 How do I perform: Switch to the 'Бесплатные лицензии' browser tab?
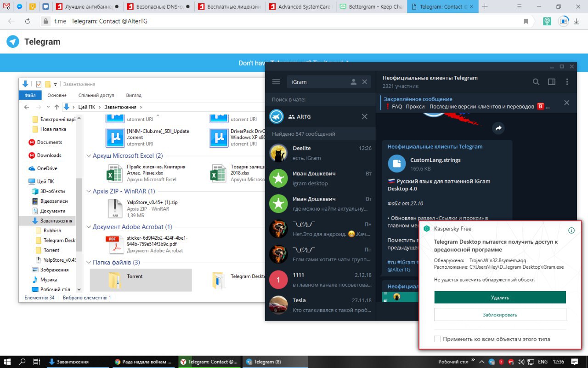tap(229, 7)
